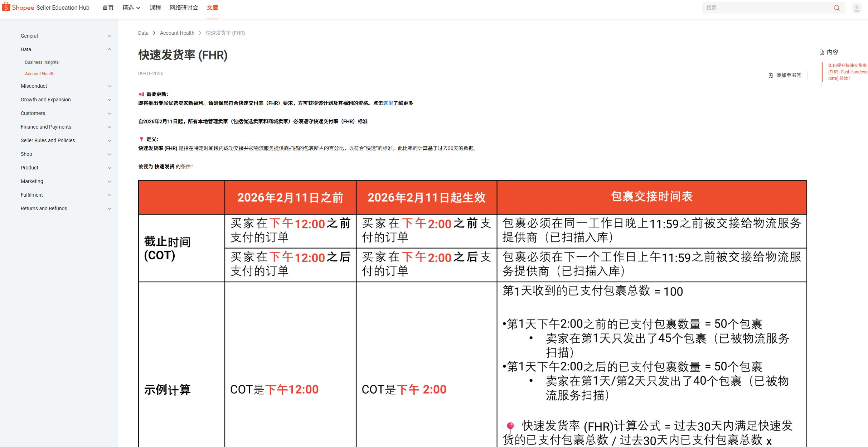Screen dimensions: 868x447
Task: Click the 买家在下午12:00之前支付的订单 cell
Action: point(290,231)
